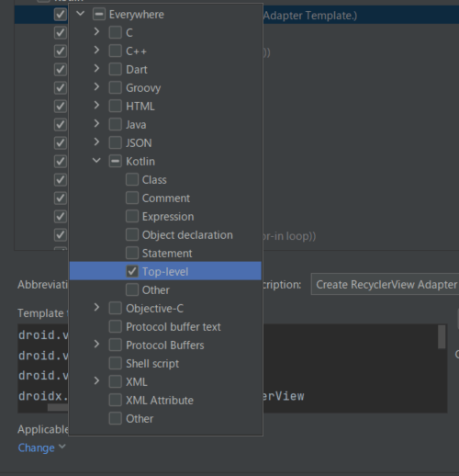This screenshot has height=476, width=459.
Task: Enable the XML Attribute checkbox
Action: pos(116,400)
